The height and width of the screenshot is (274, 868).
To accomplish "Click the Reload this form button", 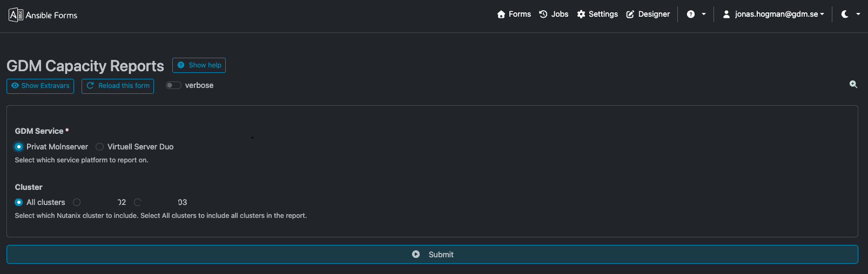I will [x=118, y=86].
